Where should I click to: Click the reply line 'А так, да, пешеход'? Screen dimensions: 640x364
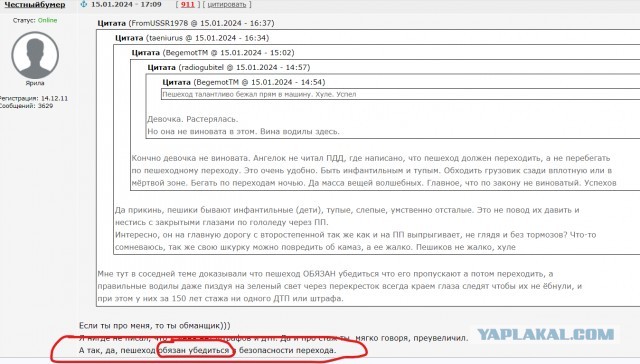coord(207,350)
